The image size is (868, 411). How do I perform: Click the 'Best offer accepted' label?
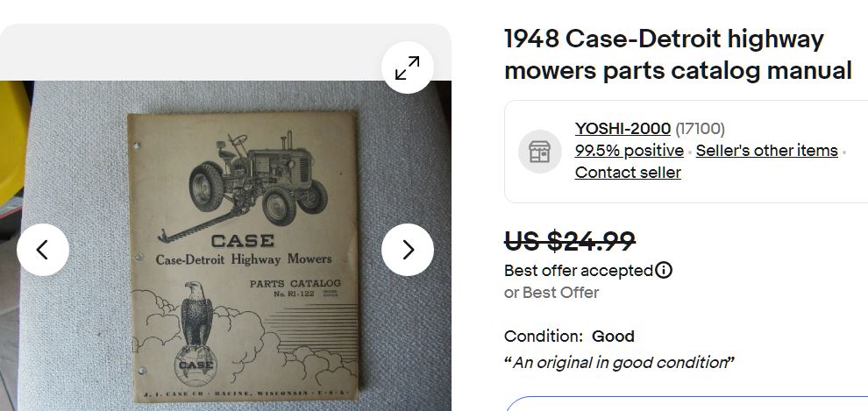pos(578,271)
